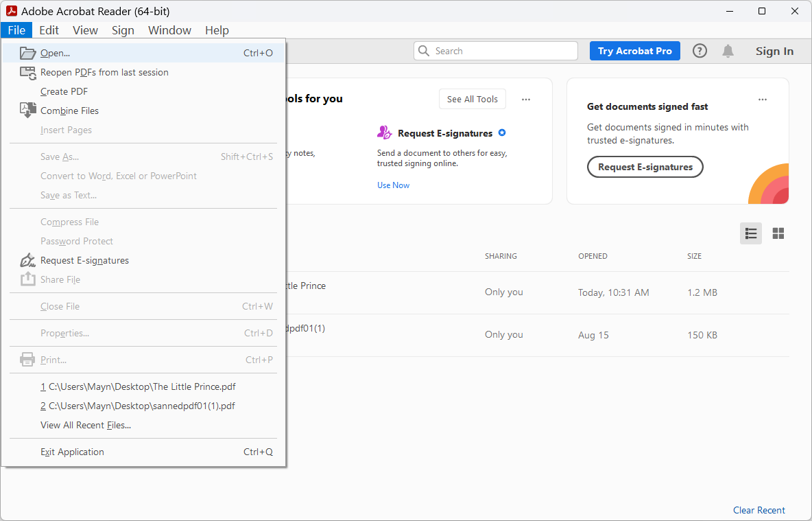Click the info badge next to Request E-signatures

point(502,132)
